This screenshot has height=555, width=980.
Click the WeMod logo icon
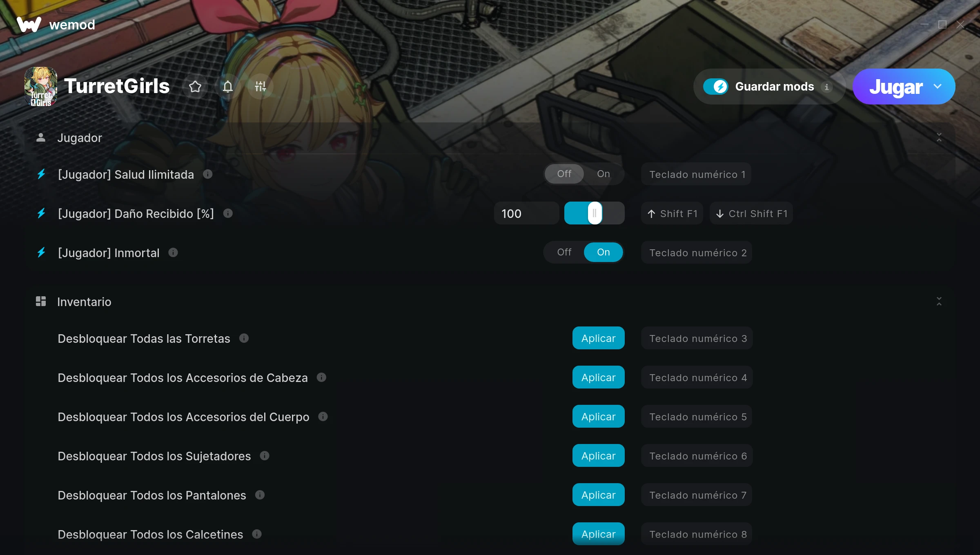(29, 24)
